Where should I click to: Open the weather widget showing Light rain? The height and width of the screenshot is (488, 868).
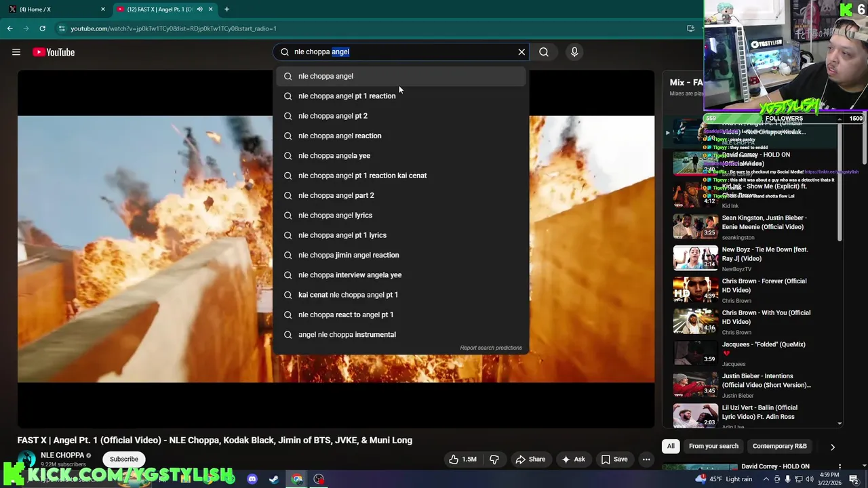tap(724, 479)
